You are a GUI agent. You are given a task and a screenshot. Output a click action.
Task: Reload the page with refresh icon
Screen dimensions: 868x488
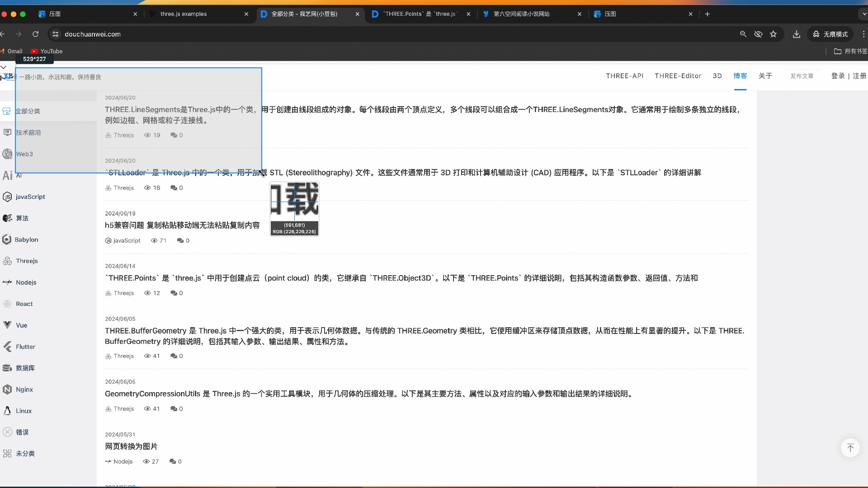36,34
